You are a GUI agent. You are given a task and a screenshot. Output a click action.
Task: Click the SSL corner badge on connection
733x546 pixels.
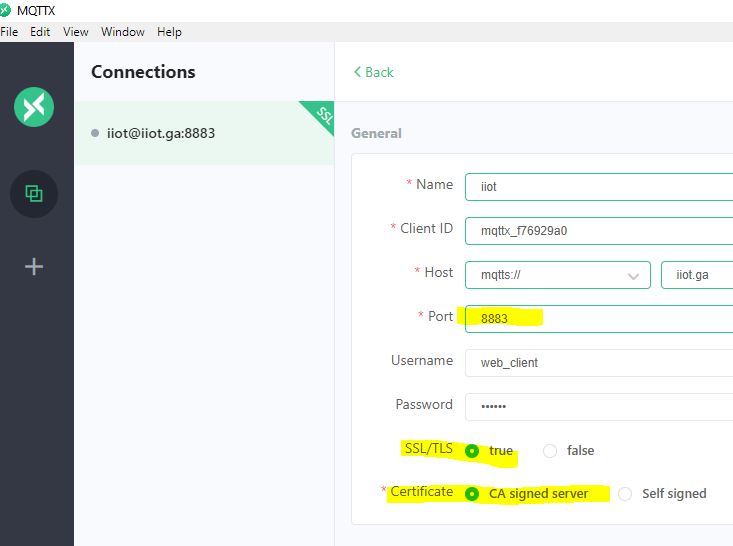[x=321, y=115]
